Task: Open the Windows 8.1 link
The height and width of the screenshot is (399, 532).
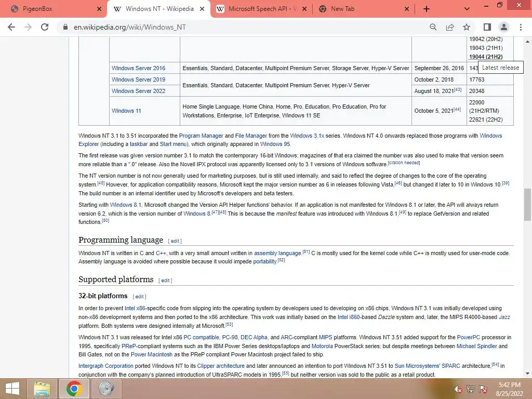Action: 126,205
